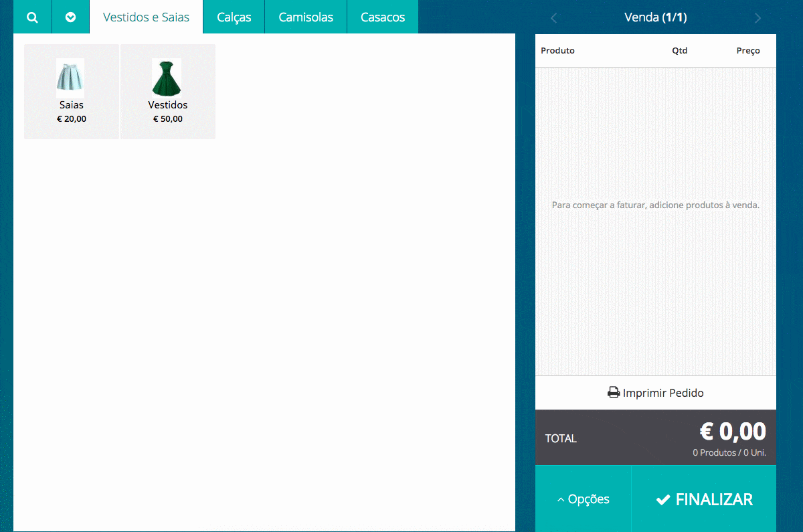
Task: Click the Venda (1/1) title
Action: click(655, 17)
